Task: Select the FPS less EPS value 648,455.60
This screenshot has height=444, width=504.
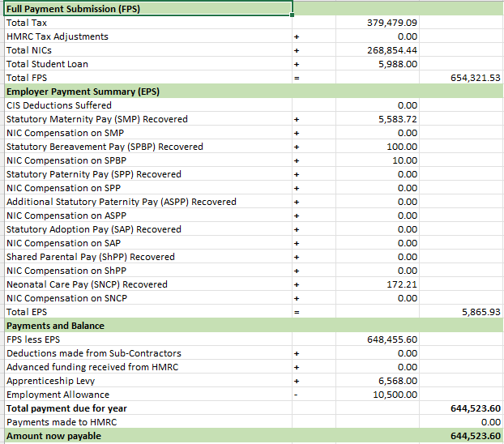Action: 392,339
